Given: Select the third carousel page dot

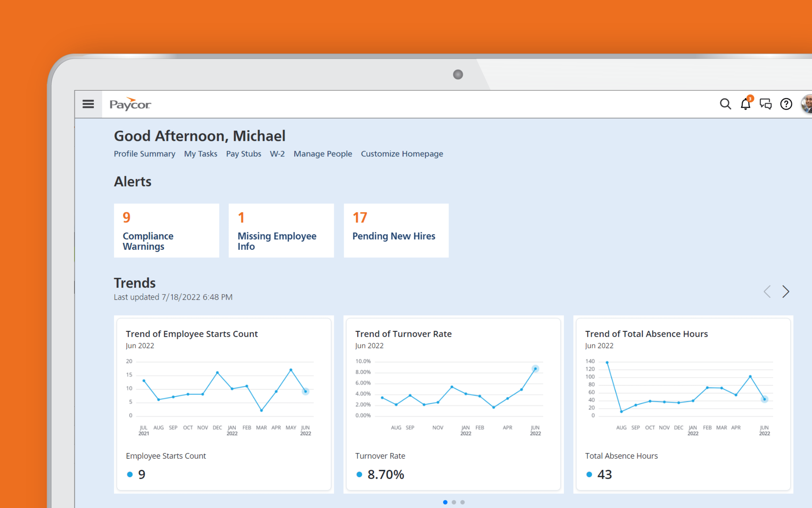Looking at the screenshot, I should (463, 502).
